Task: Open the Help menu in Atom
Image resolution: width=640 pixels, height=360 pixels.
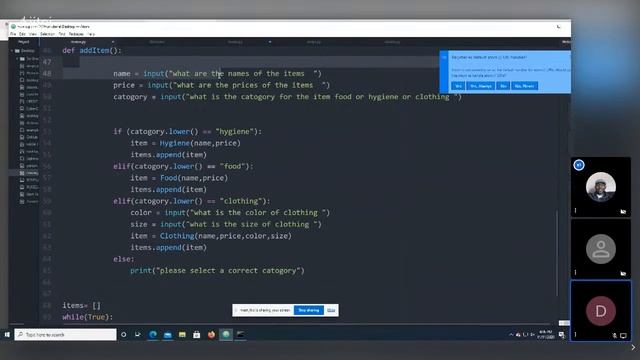Action: click(91, 34)
